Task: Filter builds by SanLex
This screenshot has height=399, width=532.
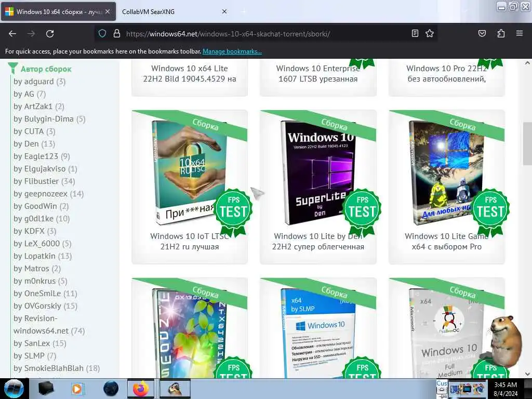Action: point(40,343)
